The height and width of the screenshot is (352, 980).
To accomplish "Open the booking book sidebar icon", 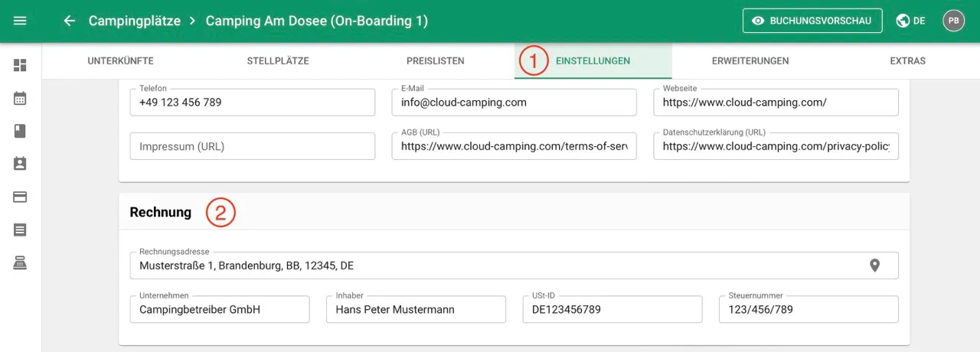I will pos(20,131).
